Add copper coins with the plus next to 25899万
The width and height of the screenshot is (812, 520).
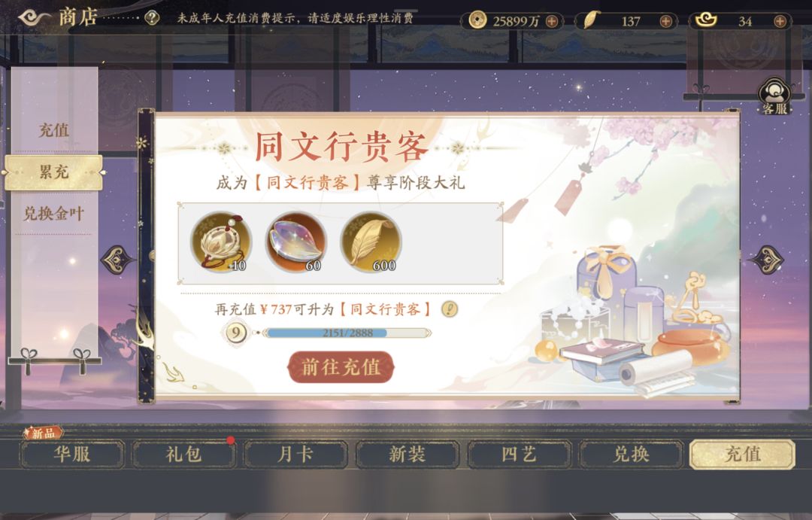click(552, 21)
